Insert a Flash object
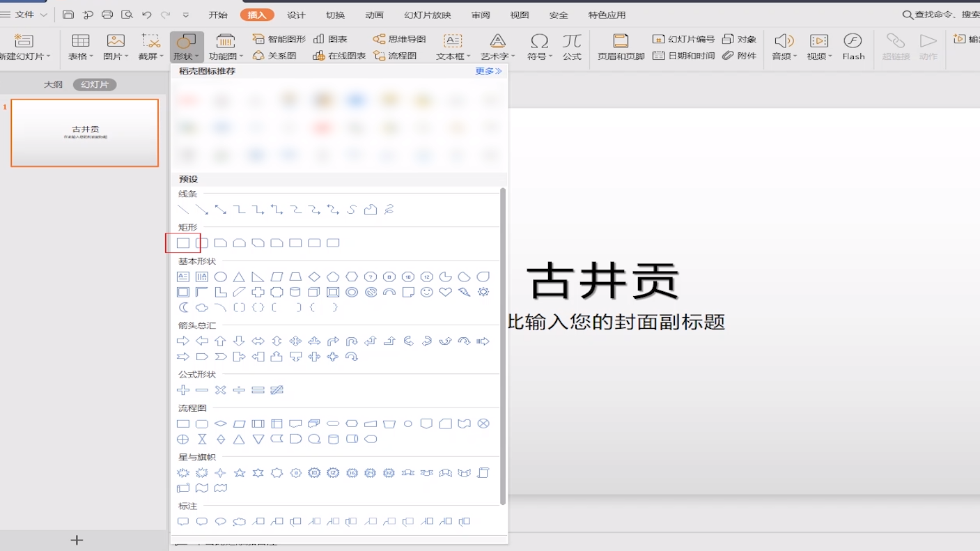 coord(853,47)
